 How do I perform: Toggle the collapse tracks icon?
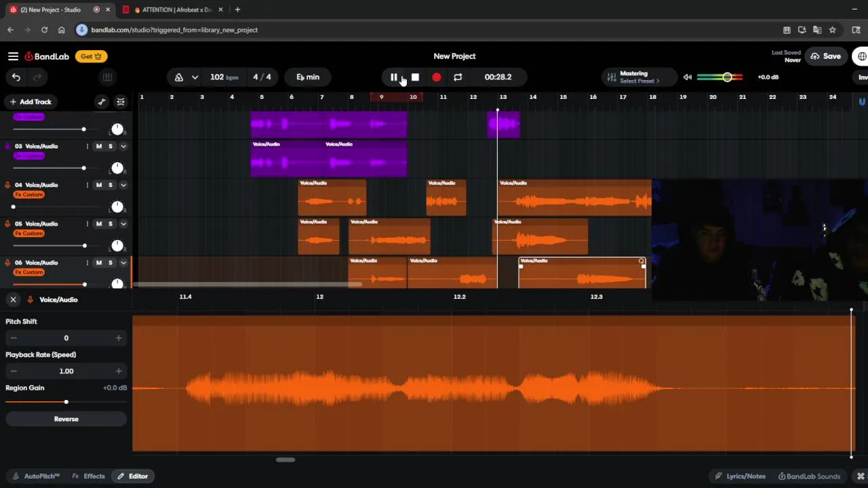tap(121, 102)
